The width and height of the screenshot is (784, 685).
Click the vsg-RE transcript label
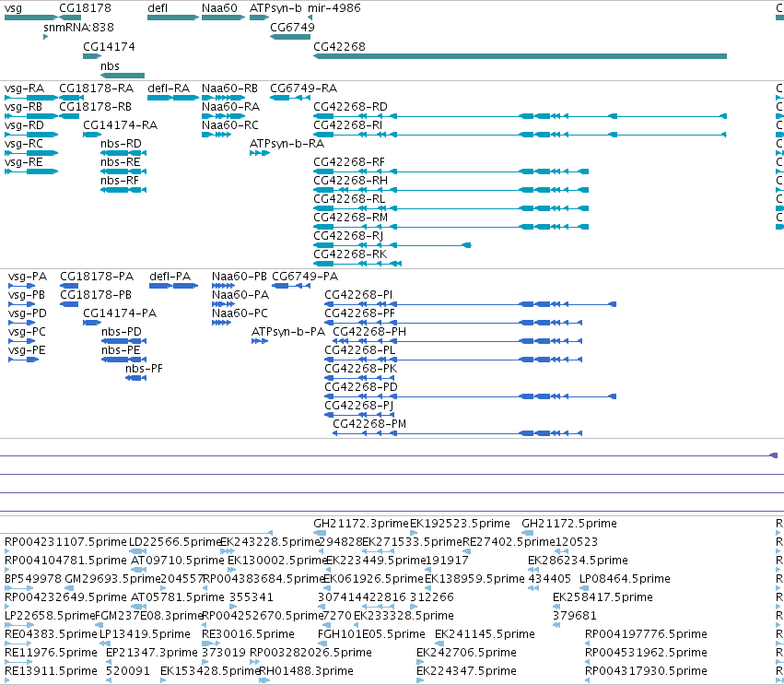coord(24,162)
